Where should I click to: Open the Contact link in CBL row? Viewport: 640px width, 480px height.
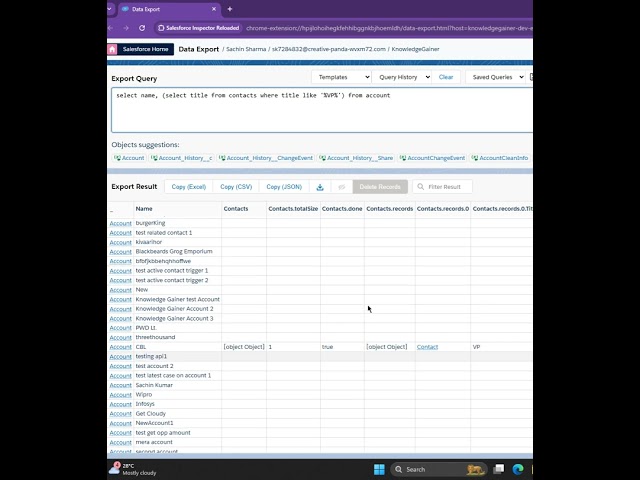point(427,347)
